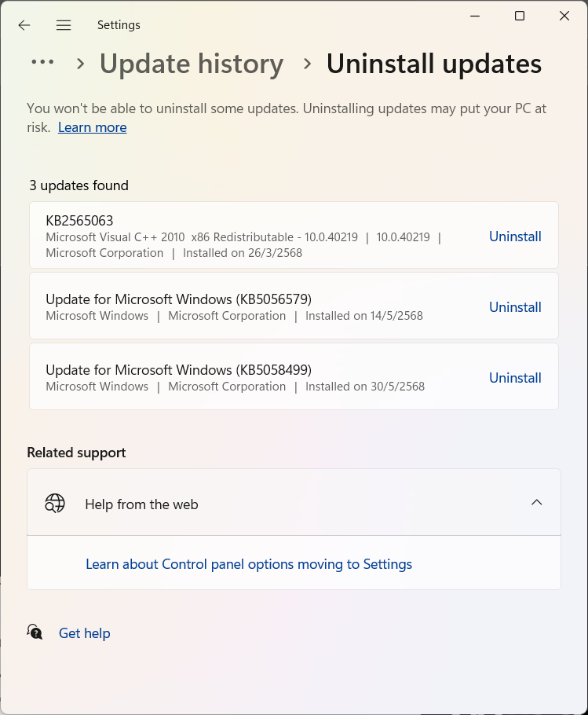This screenshot has width=588, height=715.
Task: Uninstall update KB5056579
Action: 515,307
